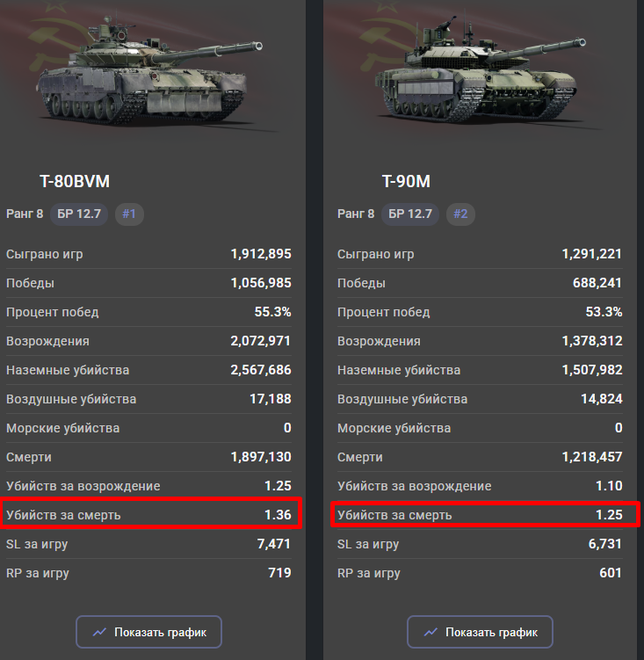Click the Процент побед 55.3% row
The height and width of the screenshot is (660, 644).
pyautogui.click(x=149, y=312)
